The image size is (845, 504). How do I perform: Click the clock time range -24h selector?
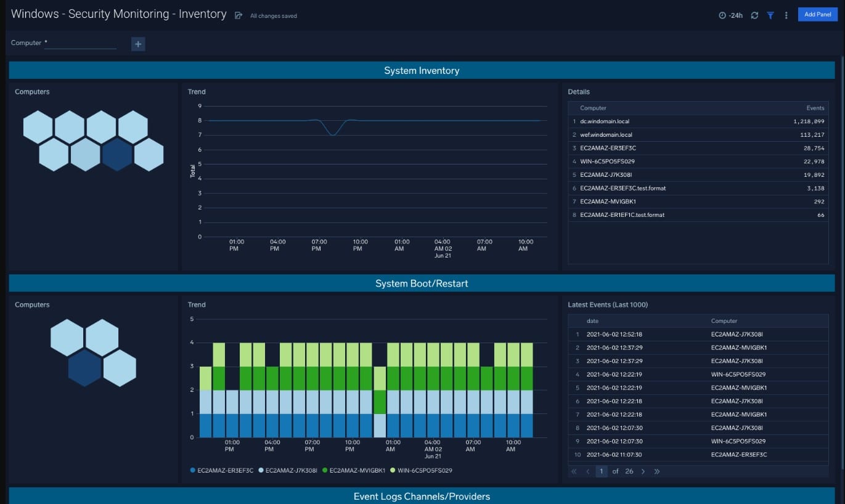click(x=730, y=15)
